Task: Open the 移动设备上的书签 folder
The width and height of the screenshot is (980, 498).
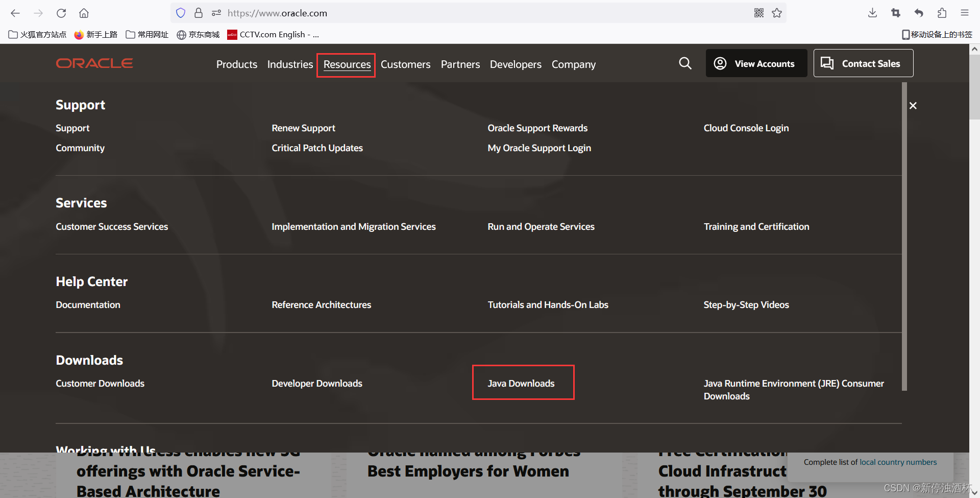Action: [937, 35]
